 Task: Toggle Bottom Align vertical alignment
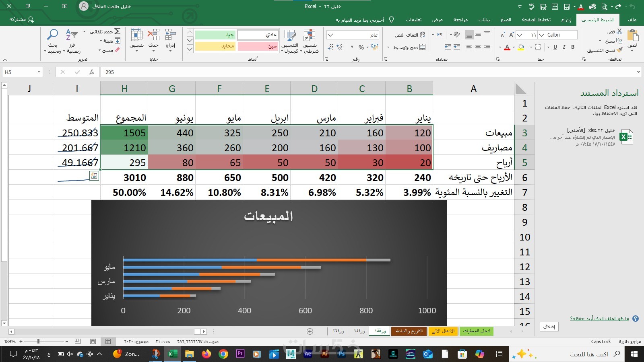(x=469, y=35)
